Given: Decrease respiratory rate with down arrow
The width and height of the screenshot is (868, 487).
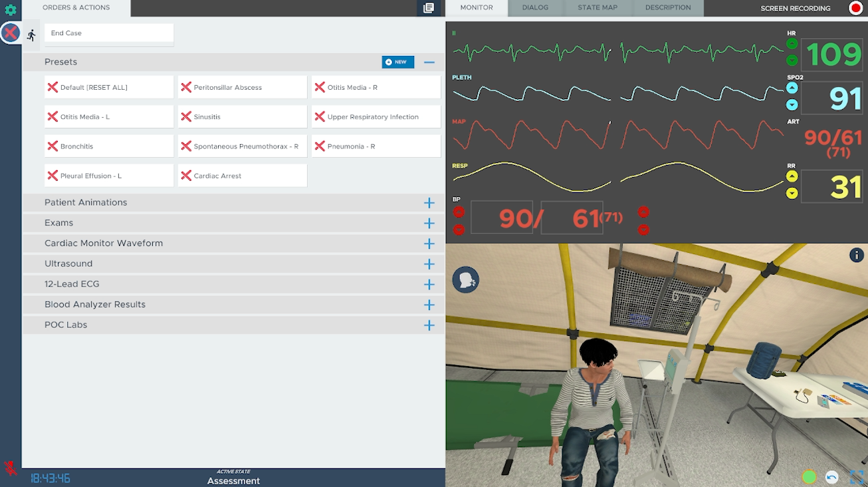Looking at the screenshot, I should click(792, 194).
